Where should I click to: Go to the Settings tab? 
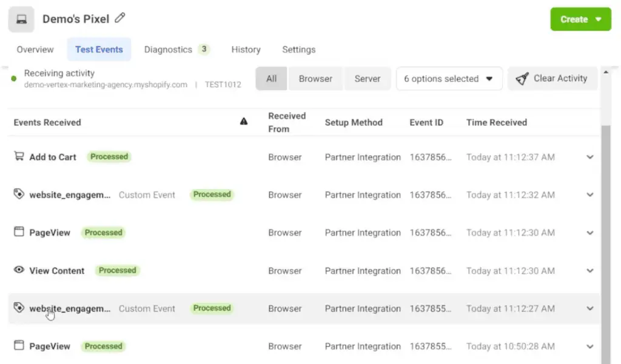[298, 50]
